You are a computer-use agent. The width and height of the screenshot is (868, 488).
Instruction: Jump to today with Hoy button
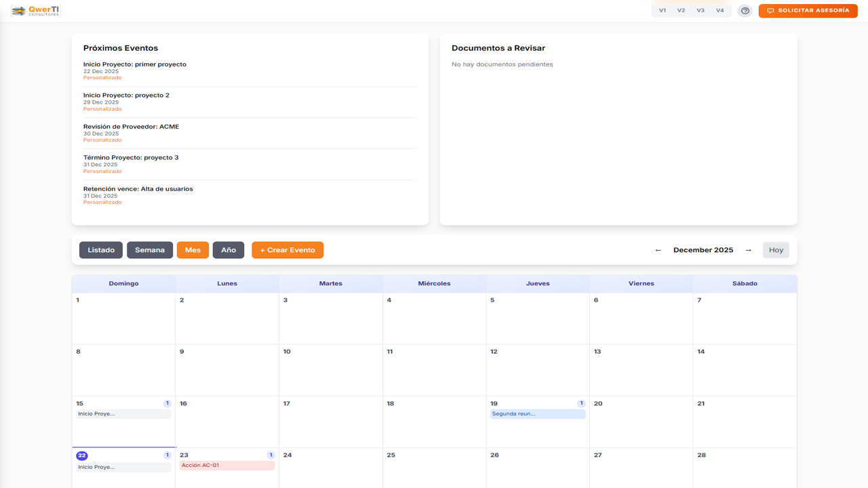click(776, 250)
